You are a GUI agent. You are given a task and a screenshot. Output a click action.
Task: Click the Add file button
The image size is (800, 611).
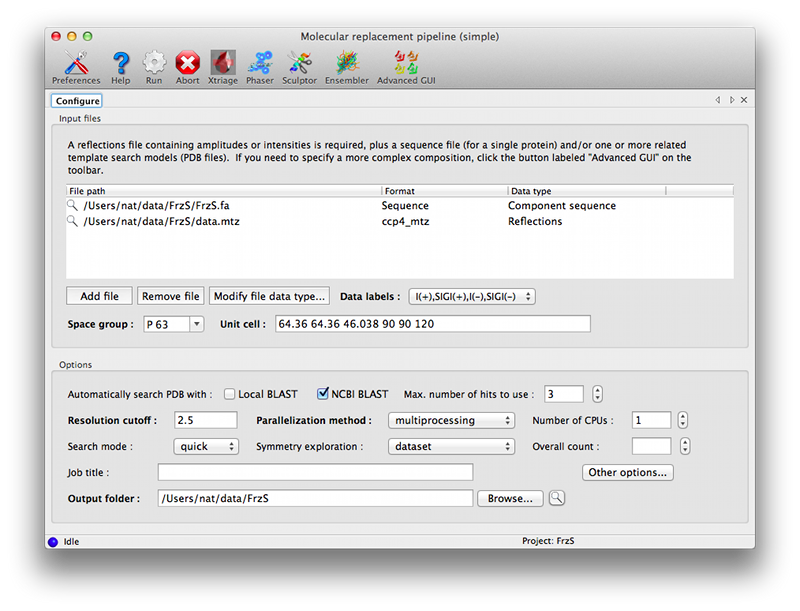[x=99, y=296]
